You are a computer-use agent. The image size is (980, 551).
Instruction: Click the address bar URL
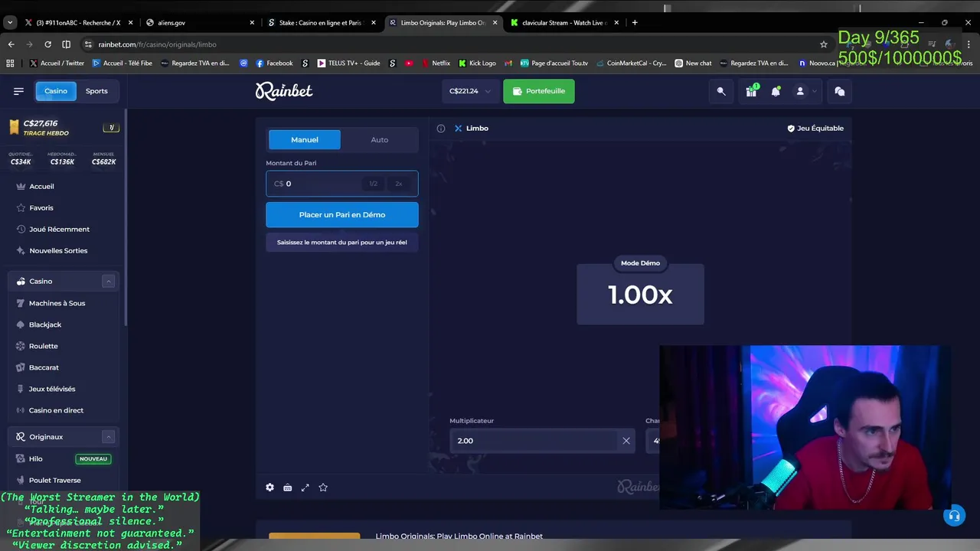tap(157, 44)
